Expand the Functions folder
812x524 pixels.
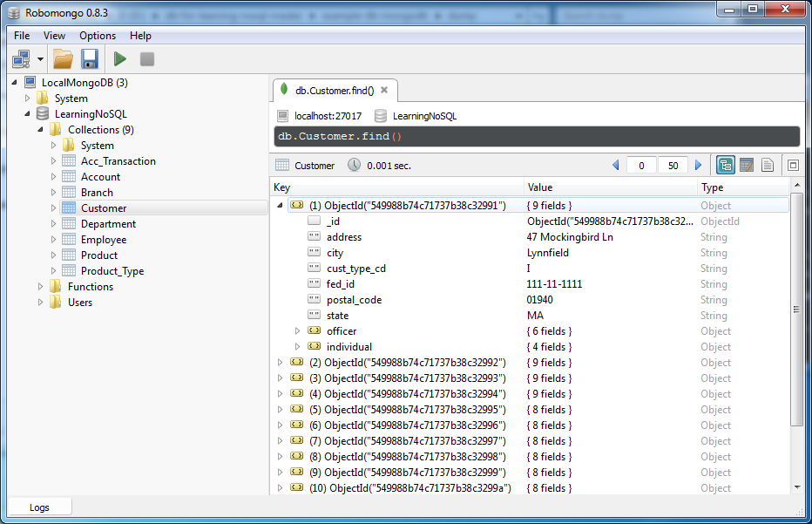tap(40, 287)
